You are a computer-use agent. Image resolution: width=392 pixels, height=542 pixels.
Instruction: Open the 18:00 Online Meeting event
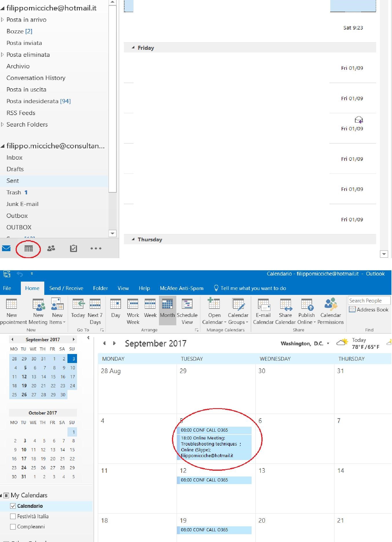click(x=214, y=447)
